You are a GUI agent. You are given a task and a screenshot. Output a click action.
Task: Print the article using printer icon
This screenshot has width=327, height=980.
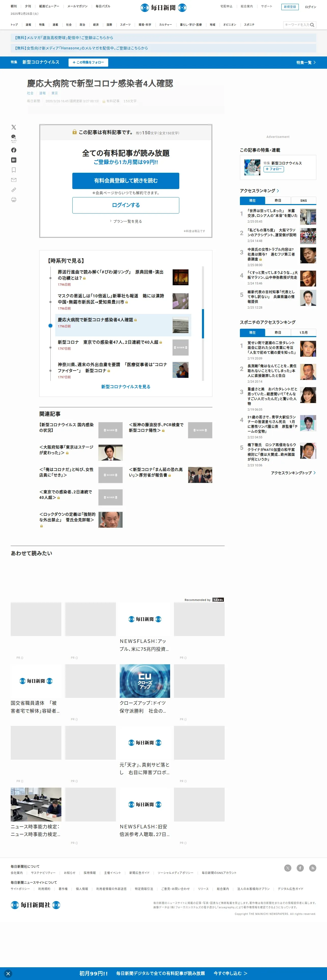click(x=14, y=199)
